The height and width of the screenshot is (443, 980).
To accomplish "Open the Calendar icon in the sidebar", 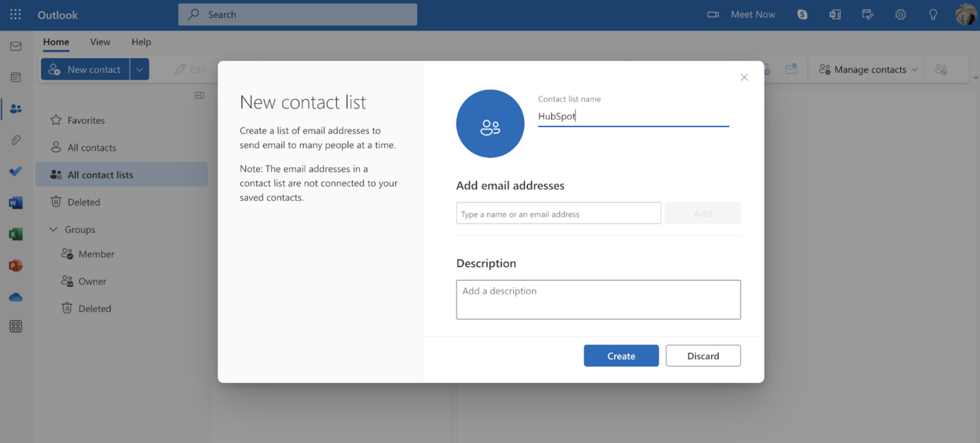I will (16, 76).
